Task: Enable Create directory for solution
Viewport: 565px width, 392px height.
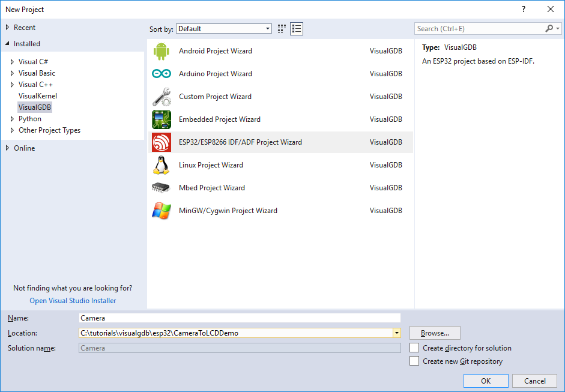Action: (414, 348)
